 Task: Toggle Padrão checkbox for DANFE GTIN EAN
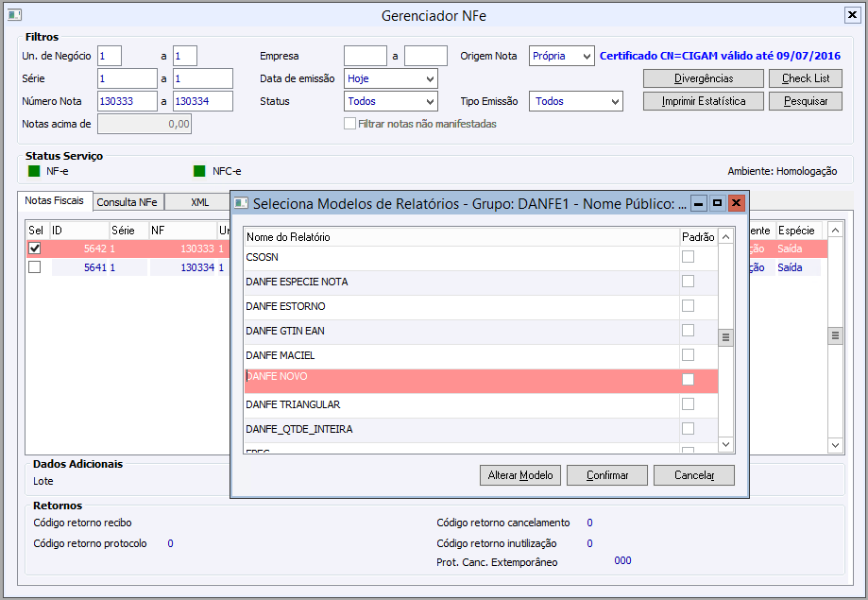[x=689, y=330]
